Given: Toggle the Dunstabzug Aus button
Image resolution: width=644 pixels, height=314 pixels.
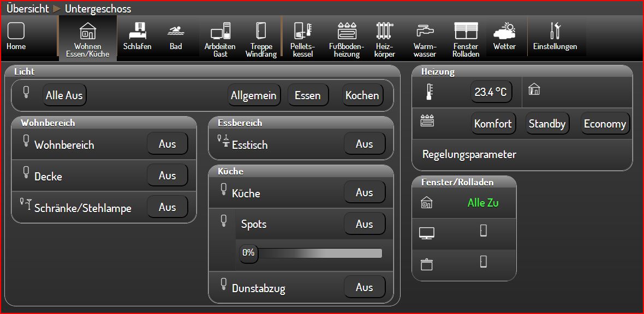Looking at the screenshot, I should click(x=364, y=287).
